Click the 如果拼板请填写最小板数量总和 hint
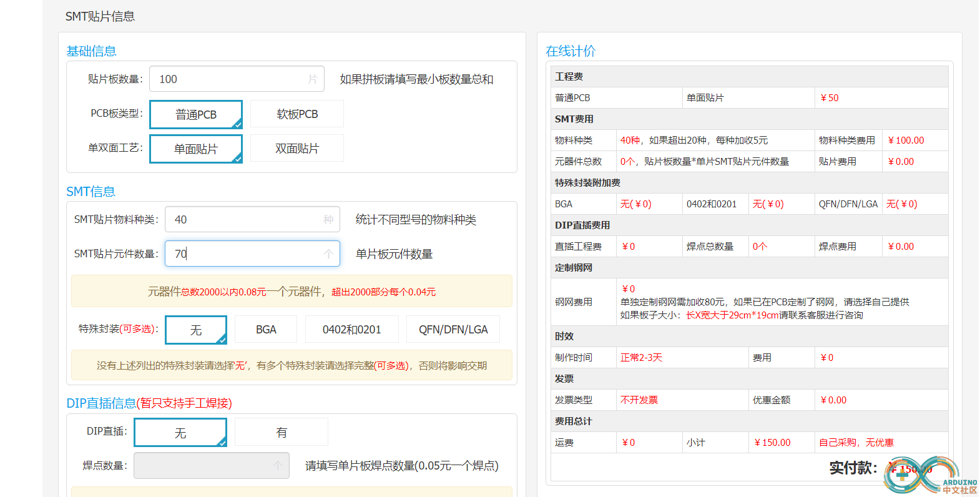 (x=416, y=79)
